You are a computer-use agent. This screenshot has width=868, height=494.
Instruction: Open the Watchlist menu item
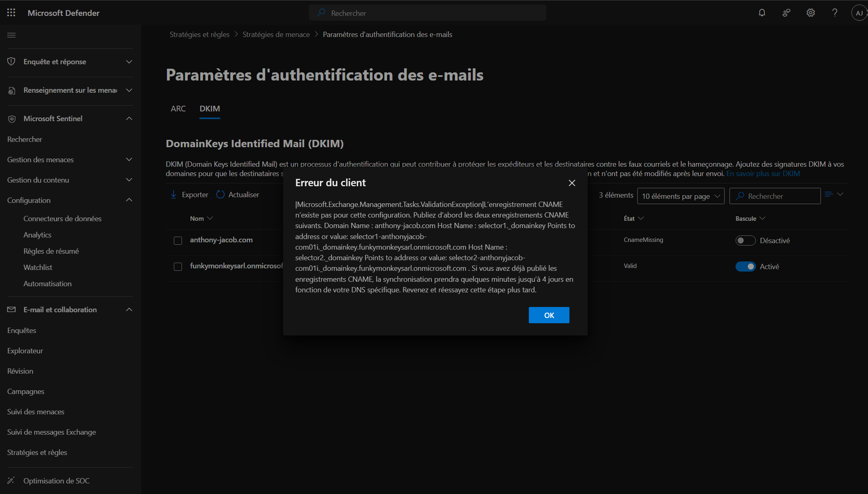coord(38,267)
